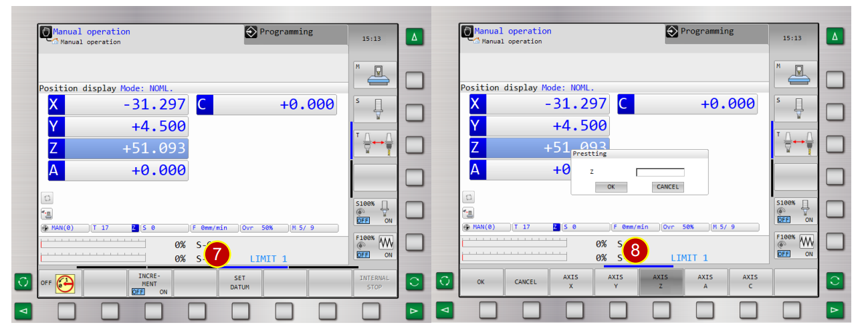Click the SET DATUM softkey
The image size is (868, 335).
(x=239, y=284)
